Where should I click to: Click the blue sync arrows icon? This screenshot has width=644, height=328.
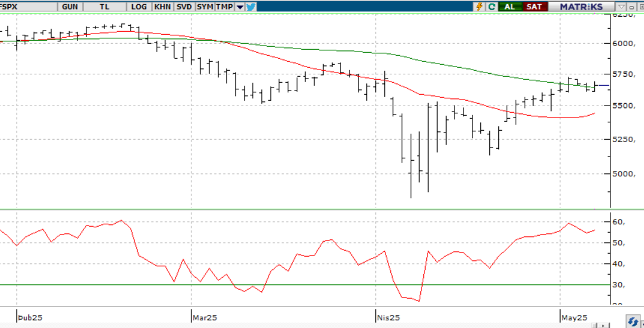(x=633, y=321)
